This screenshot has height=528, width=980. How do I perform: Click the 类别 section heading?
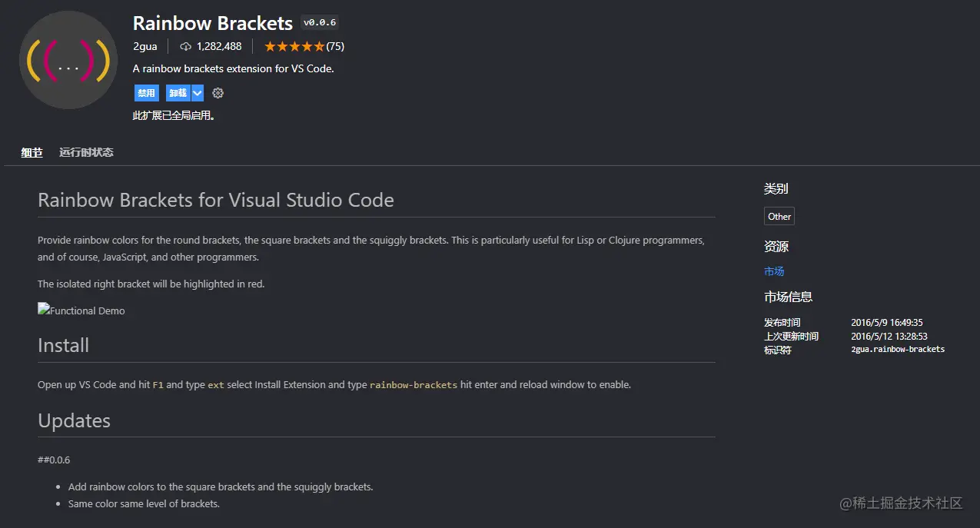click(776, 188)
